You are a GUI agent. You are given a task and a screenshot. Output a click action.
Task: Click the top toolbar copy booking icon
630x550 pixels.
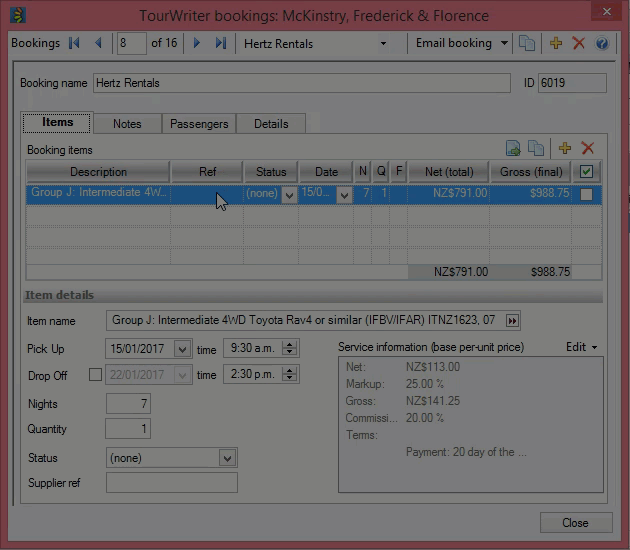527,44
